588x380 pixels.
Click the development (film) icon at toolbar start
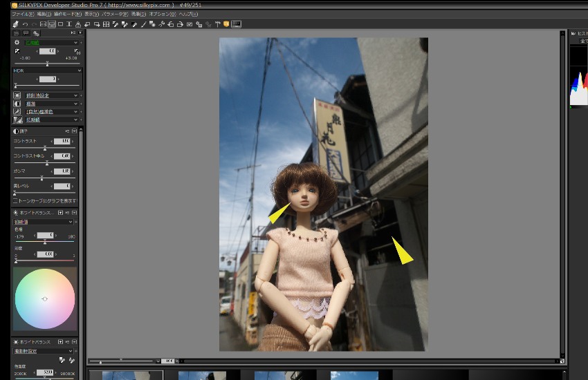coord(15,24)
